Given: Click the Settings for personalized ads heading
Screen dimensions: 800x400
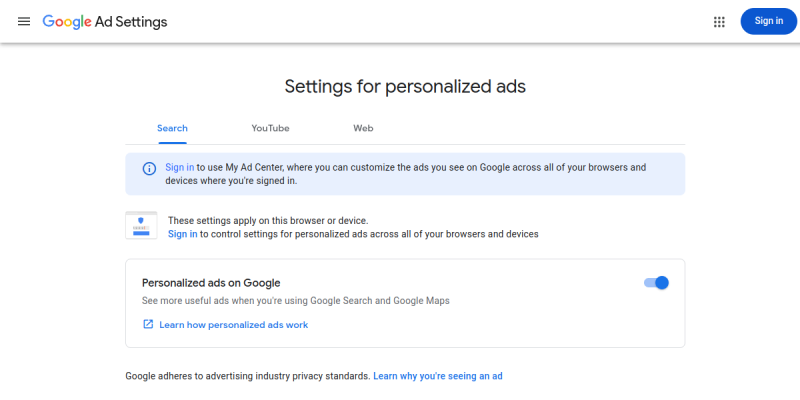Looking at the screenshot, I should pyautogui.click(x=405, y=86).
